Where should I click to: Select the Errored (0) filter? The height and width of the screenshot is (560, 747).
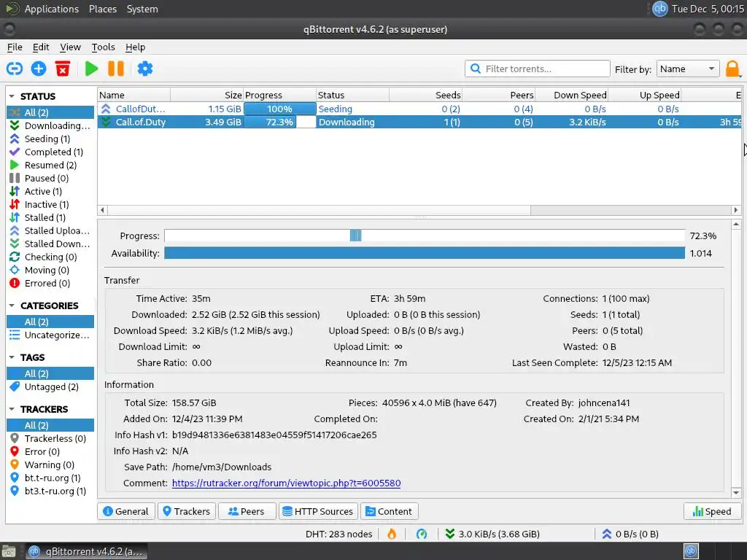click(x=50, y=283)
